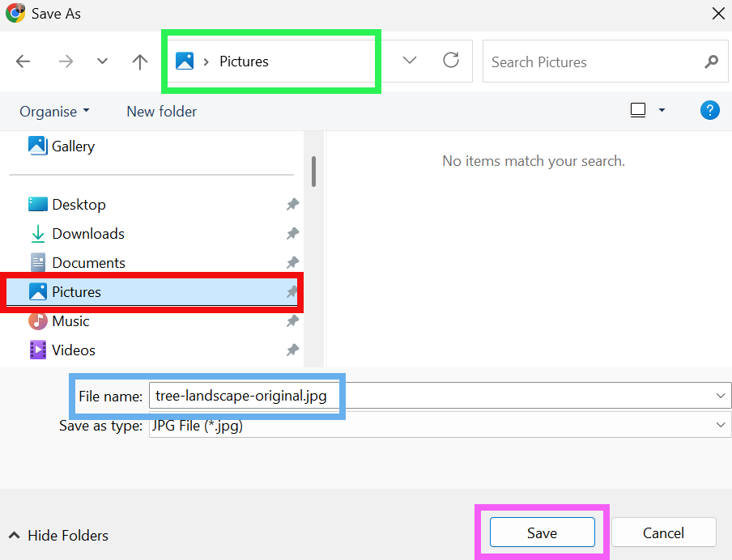Click the Documents icon
The width and height of the screenshot is (732, 560).
pyautogui.click(x=38, y=263)
